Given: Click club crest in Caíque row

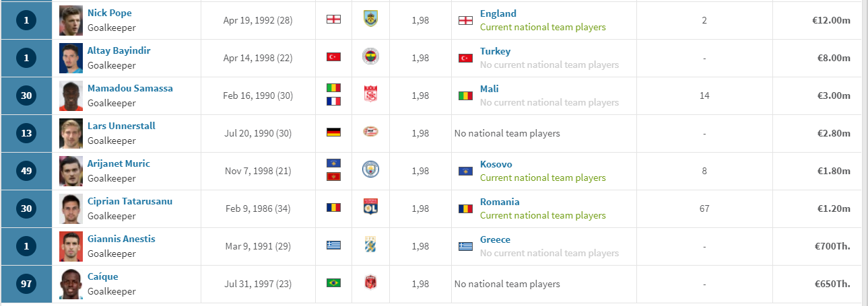Looking at the screenshot, I should click(x=370, y=283).
